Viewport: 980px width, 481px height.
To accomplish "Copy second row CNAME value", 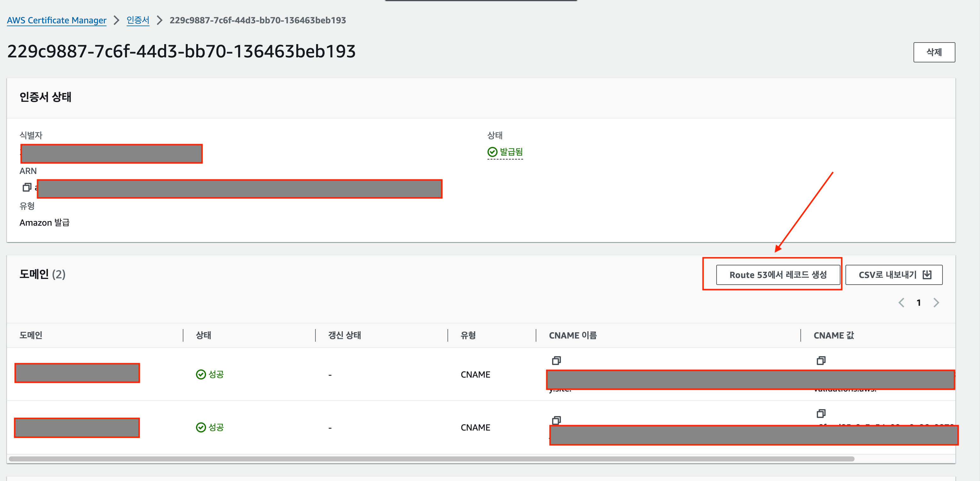I will coord(821,413).
